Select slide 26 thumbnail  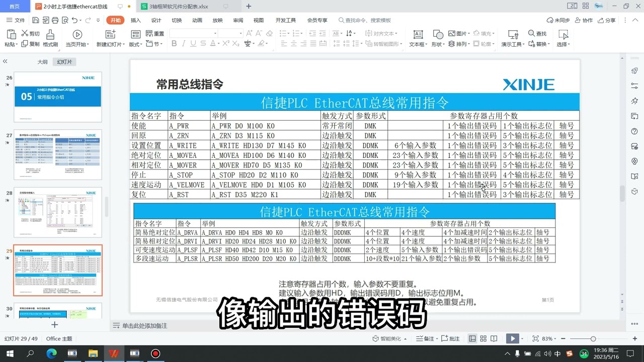click(x=57, y=97)
